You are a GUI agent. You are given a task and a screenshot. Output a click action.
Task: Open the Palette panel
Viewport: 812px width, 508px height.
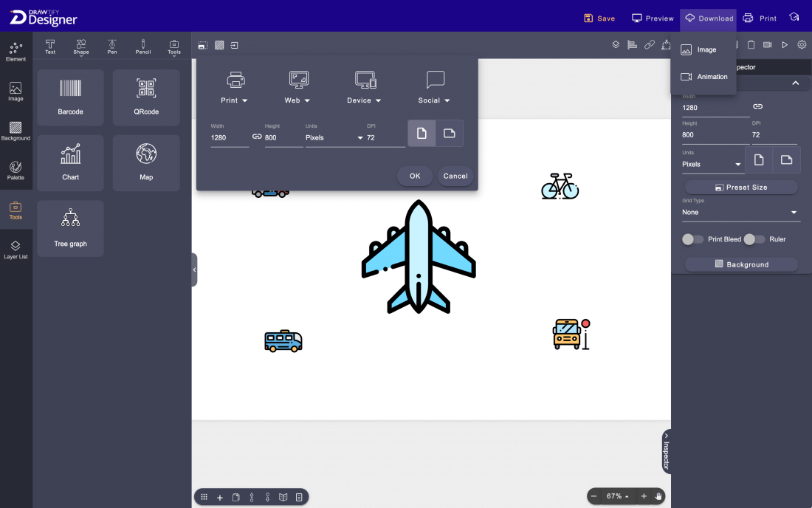pos(16,171)
